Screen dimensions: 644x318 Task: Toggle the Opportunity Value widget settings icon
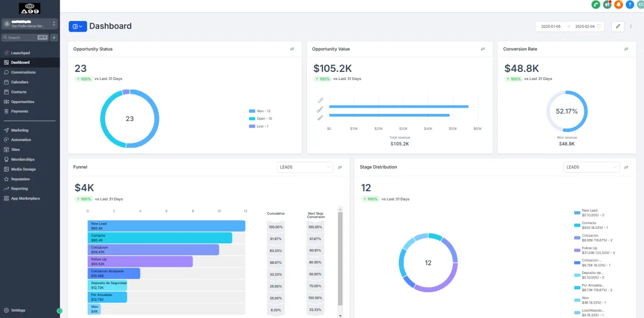pyautogui.click(x=482, y=49)
